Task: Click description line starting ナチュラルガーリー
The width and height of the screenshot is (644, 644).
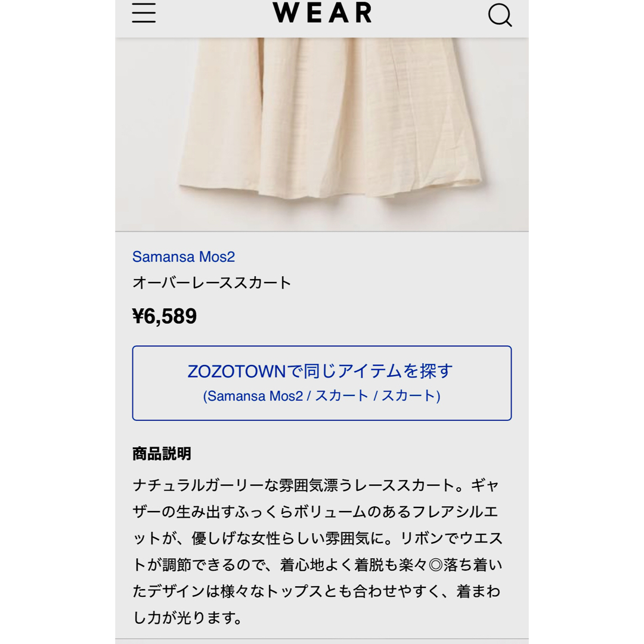Action: (315, 485)
